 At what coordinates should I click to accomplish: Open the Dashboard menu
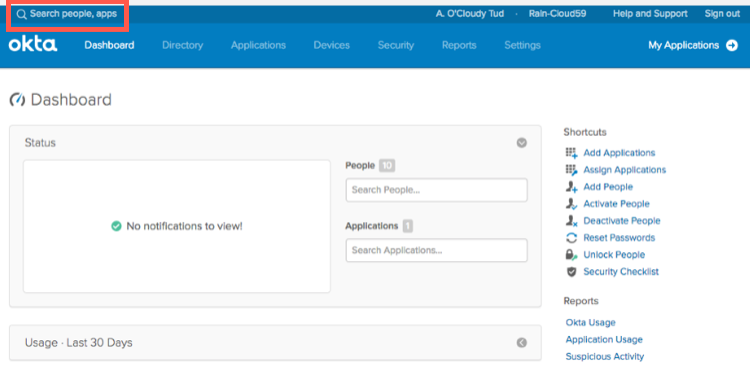pos(109,45)
